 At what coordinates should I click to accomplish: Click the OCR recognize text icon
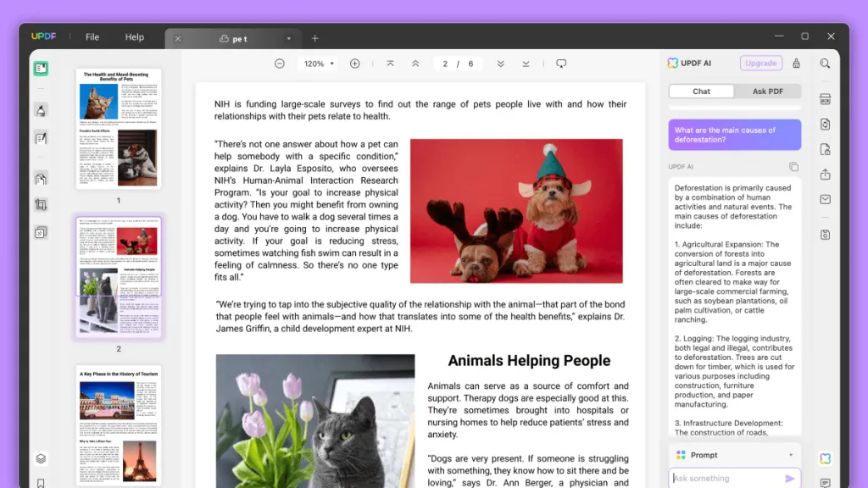[826, 99]
